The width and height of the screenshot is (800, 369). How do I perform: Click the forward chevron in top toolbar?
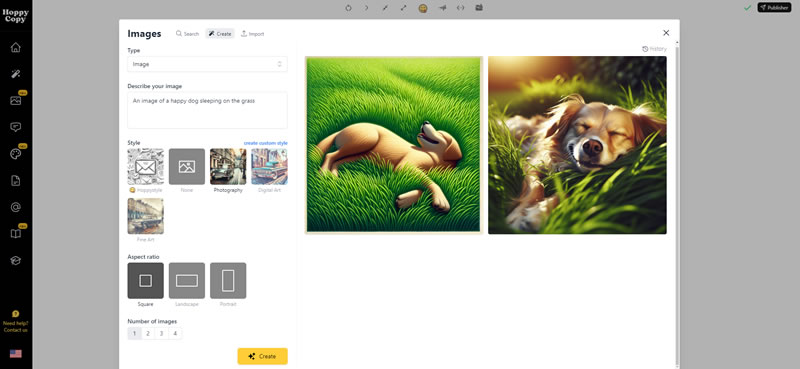coord(366,8)
